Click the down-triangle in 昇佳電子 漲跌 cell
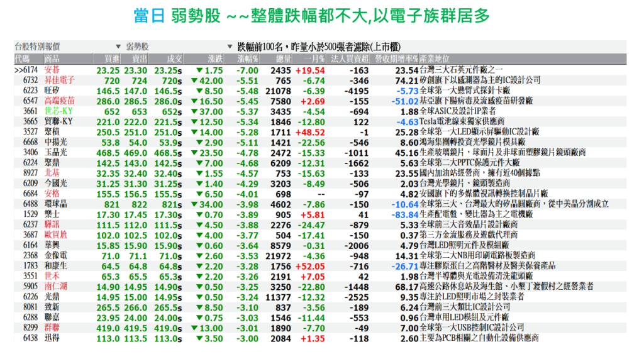This screenshot has width=644, height=359. click(x=195, y=80)
